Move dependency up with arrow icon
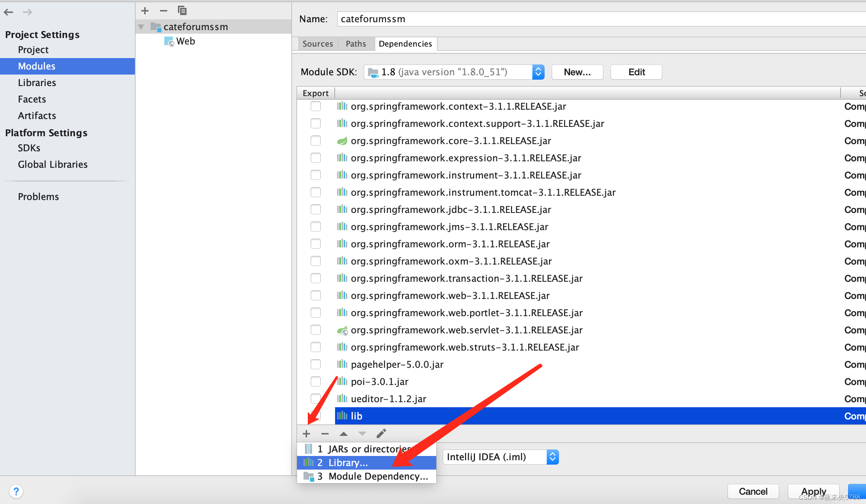The width and height of the screenshot is (866, 504). [x=343, y=434]
